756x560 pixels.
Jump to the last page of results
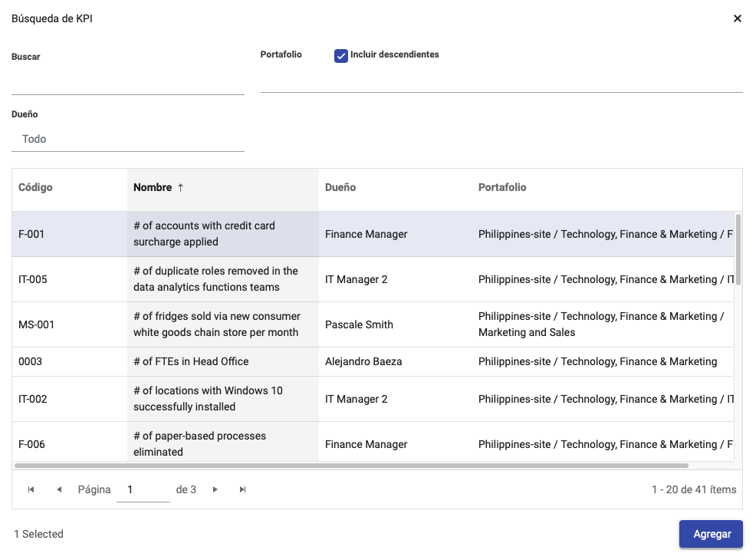242,489
